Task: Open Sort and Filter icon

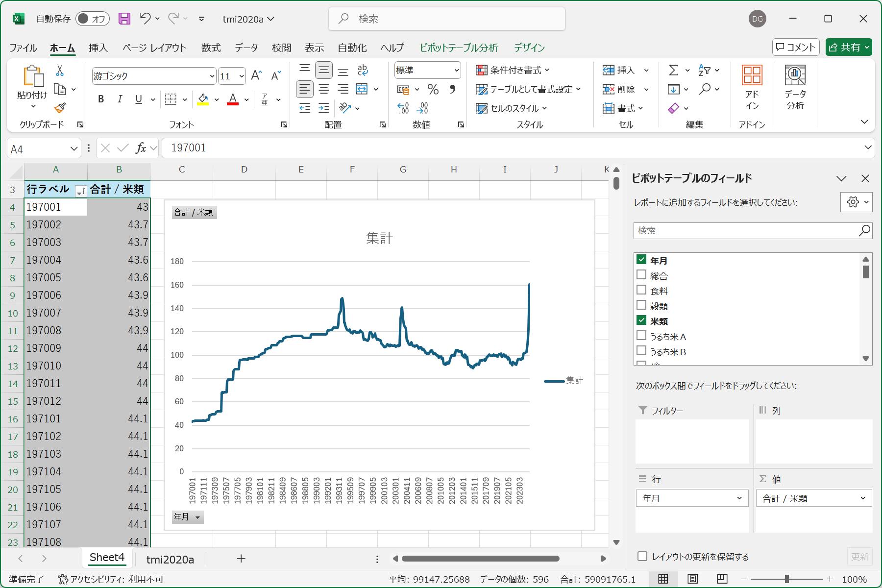Action: click(704, 71)
